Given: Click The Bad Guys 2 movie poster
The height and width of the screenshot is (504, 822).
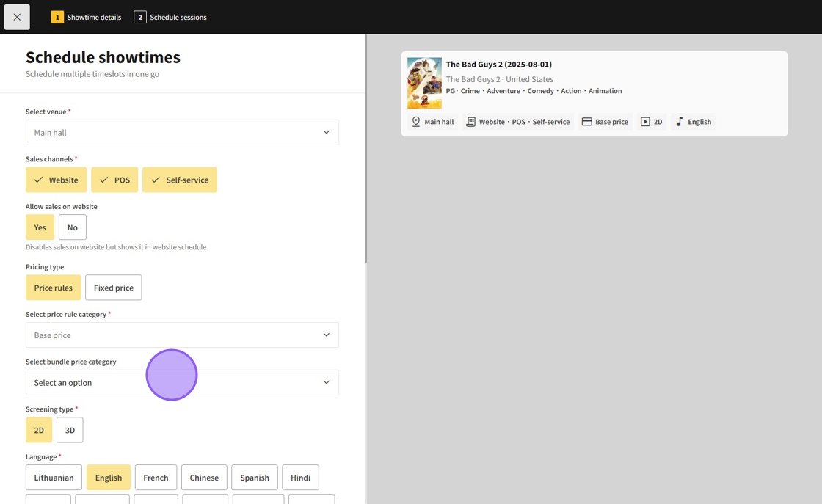Looking at the screenshot, I should pos(424,83).
